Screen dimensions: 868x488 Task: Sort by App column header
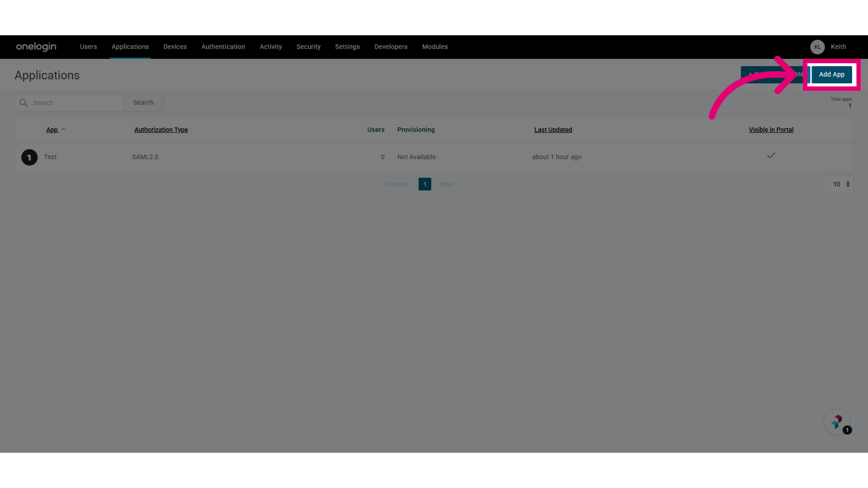pyautogui.click(x=52, y=130)
